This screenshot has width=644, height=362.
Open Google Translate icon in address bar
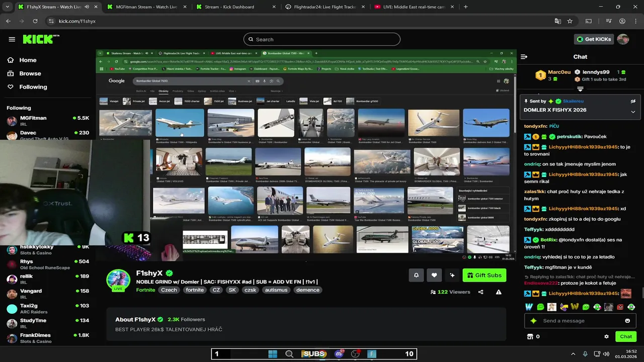(557, 21)
